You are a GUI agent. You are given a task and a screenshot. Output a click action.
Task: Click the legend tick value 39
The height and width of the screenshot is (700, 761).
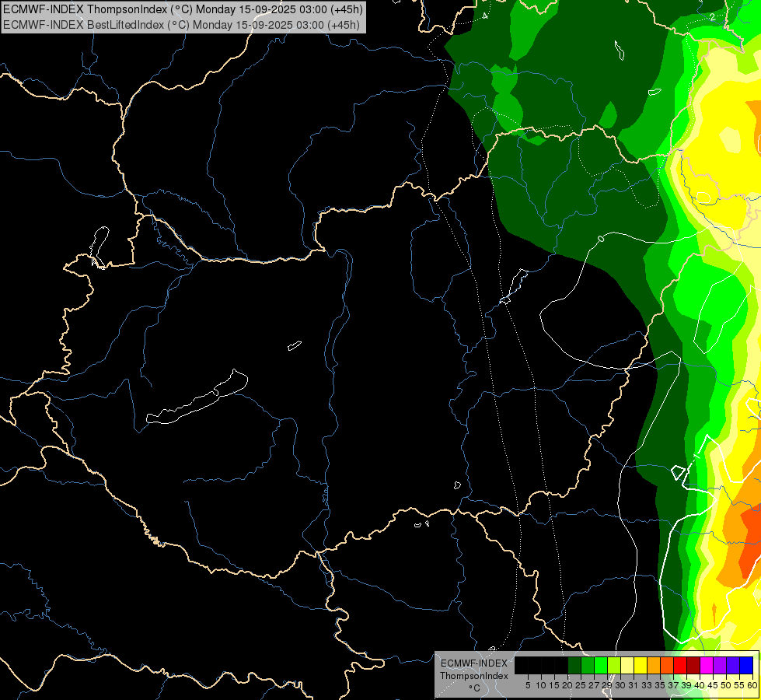pyautogui.click(x=686, y=685)
